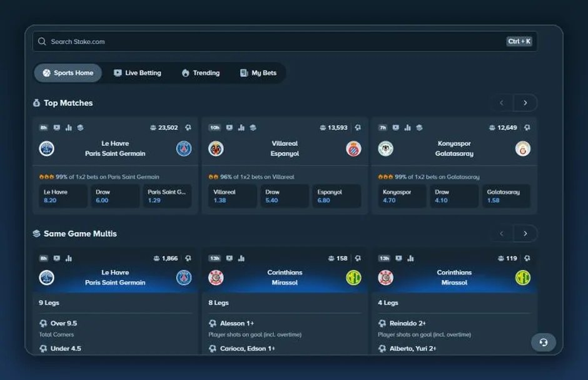Viewport: 588px width, 380px height.
Task: Click the Villareal team crest
Action: 216,148
